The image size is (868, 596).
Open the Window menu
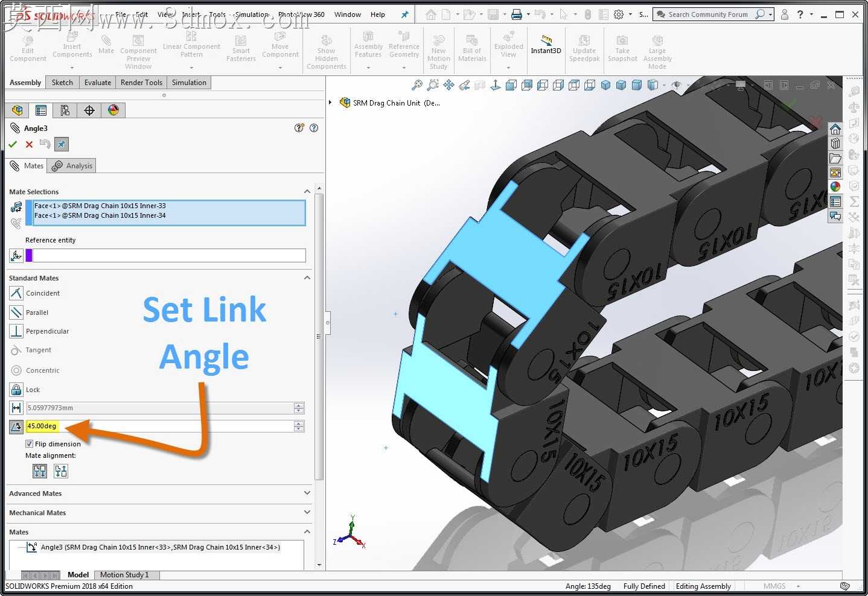click(348, 14)
